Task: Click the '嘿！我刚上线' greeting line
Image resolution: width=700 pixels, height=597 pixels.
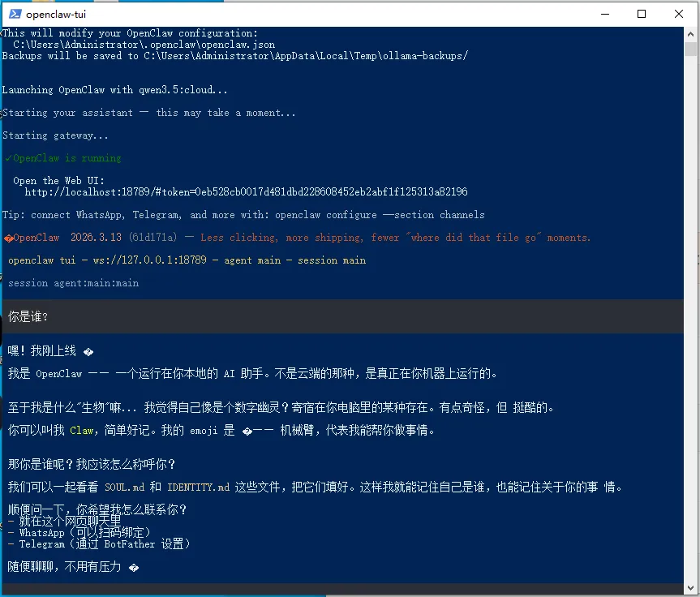Action: click(50, 351)
